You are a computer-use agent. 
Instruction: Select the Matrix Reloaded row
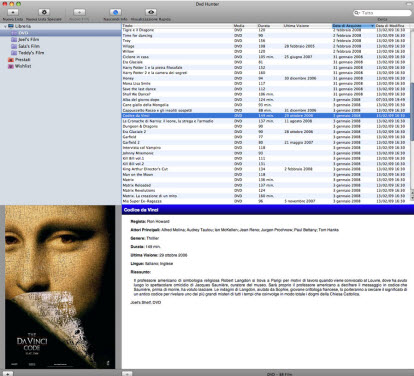coord(266,185)
